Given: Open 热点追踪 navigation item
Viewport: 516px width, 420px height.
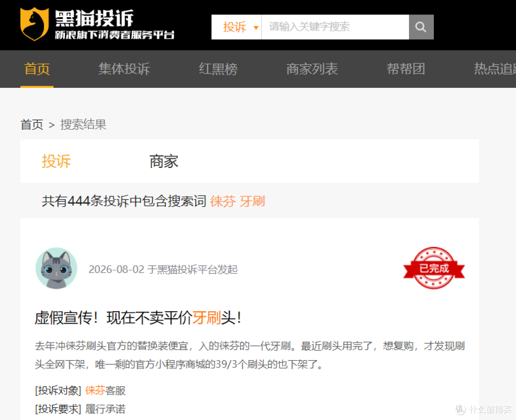Looking at the screenshot, I should [x=494, y=69].
